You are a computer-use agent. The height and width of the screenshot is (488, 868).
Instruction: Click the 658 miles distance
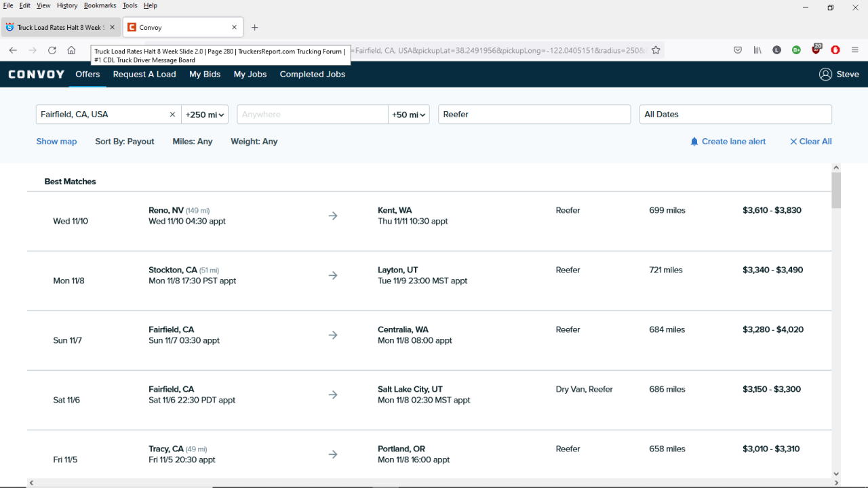667,449
